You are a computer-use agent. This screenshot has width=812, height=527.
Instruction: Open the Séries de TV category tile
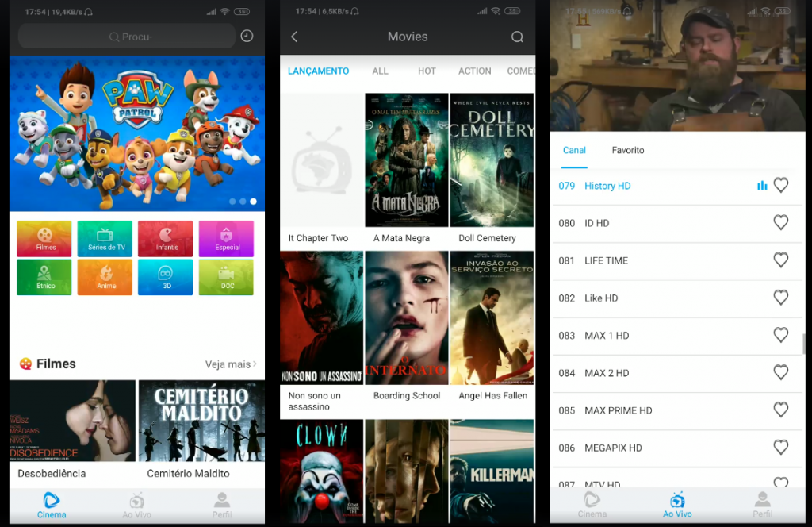[x=105, y=238]
